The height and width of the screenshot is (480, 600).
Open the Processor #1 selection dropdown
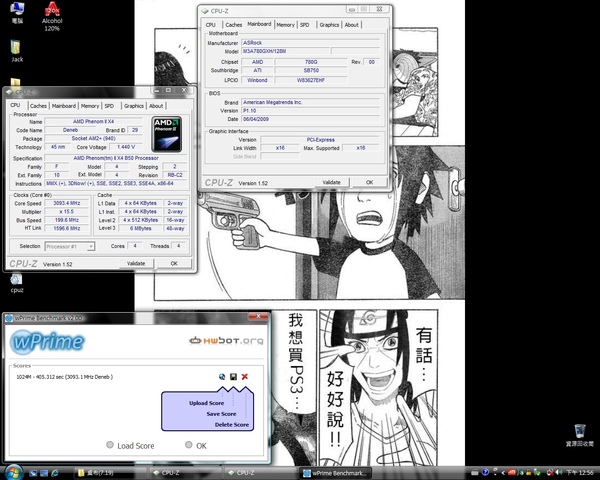click(x=70, y=247)
